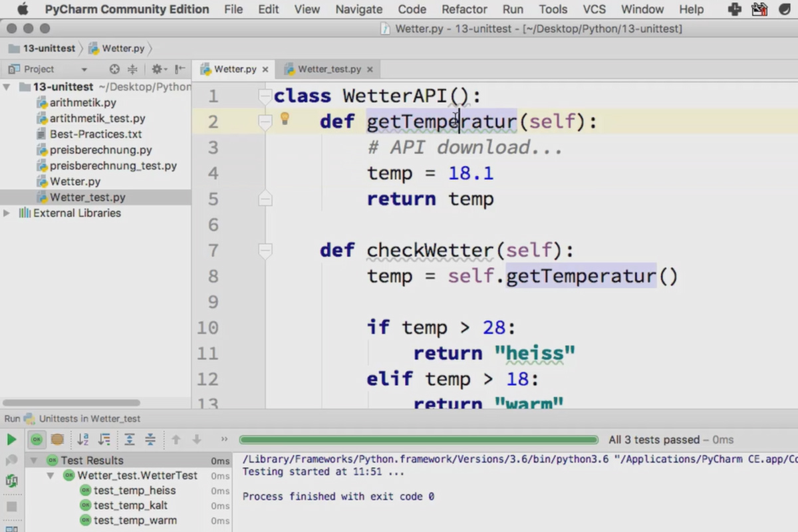The image size is (798, 532).
Task: Go to next failed test arrow
Action: coord(197,440)
